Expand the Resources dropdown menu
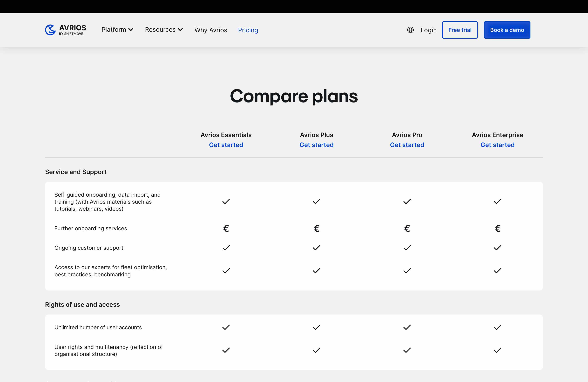This screenshot has width=588, height=382. 164,30
